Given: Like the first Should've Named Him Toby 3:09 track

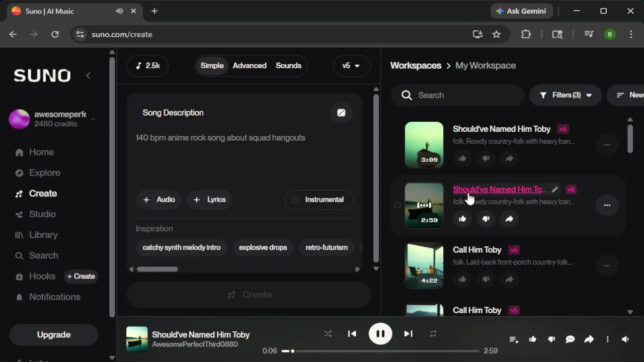Looking at the screenshot, I should (462, 158).
